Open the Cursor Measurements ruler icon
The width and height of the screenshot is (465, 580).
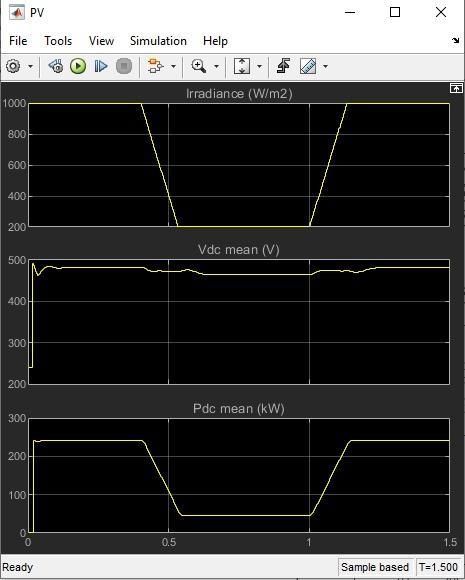coord(308,67)
